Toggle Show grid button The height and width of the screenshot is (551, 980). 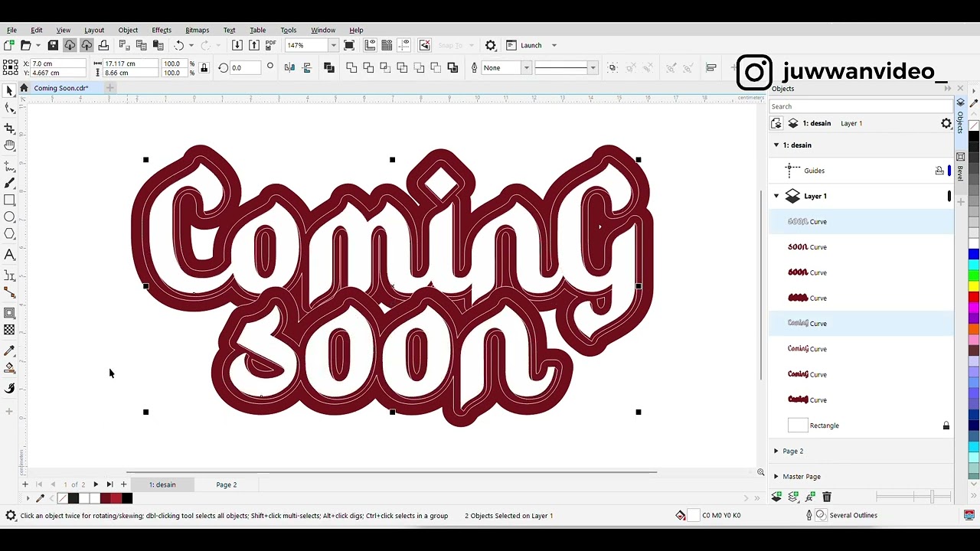387,46
